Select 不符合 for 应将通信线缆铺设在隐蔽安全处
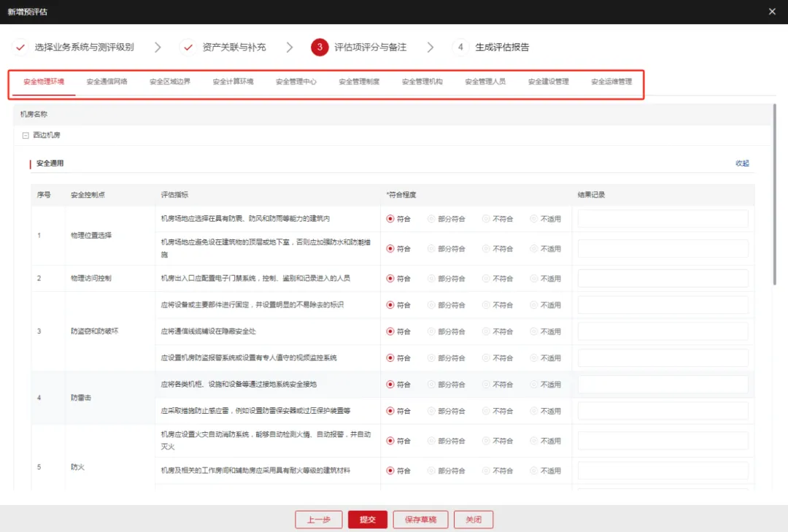Image resolution: width=788 pixels, height=532 pixels. 486,331
